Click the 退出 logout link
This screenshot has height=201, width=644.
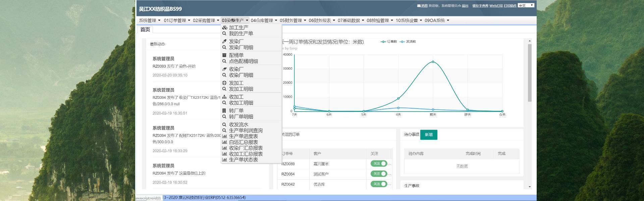(x=465, y=6)
